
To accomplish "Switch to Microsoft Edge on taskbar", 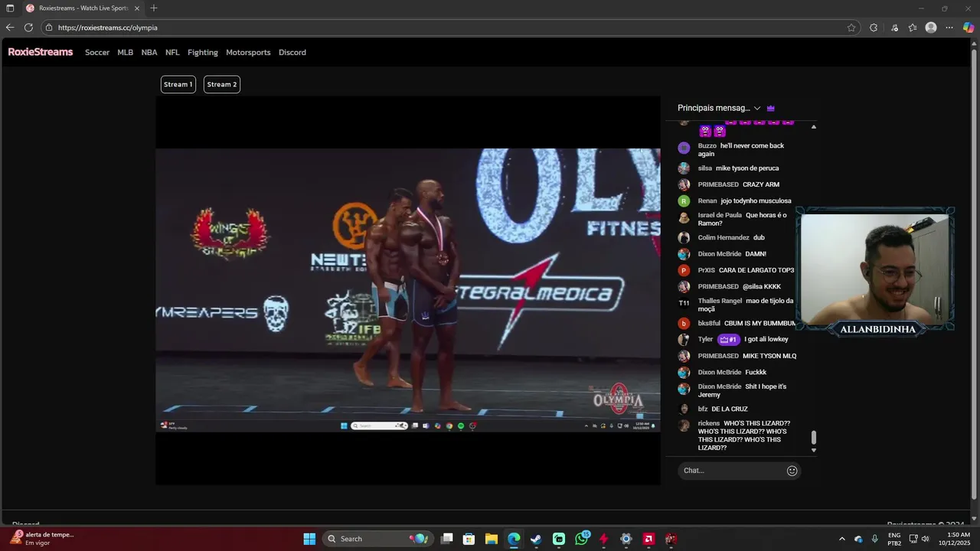I will click(x=514, y=539).
